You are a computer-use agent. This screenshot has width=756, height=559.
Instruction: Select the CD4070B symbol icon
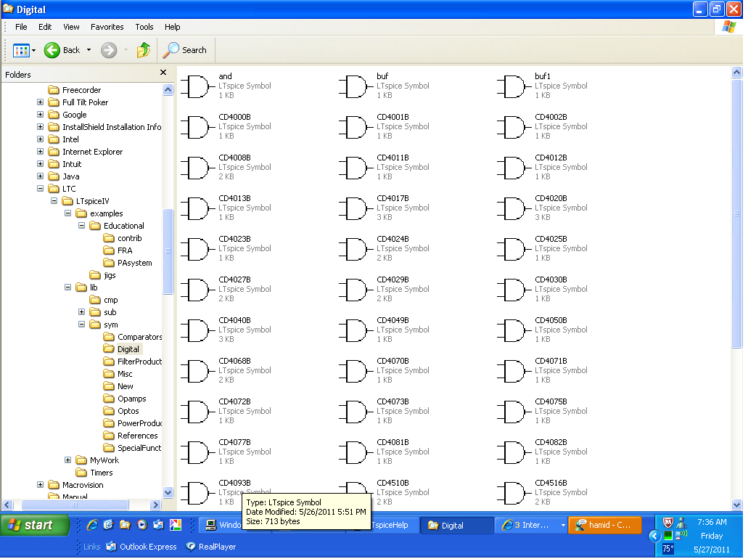(356, 371)
